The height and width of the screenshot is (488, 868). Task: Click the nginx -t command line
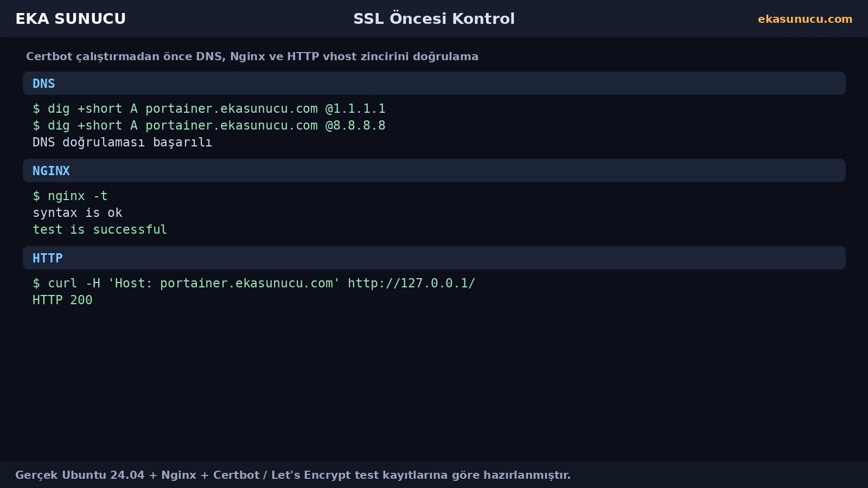pyautogui.click(x=70, y=196)
